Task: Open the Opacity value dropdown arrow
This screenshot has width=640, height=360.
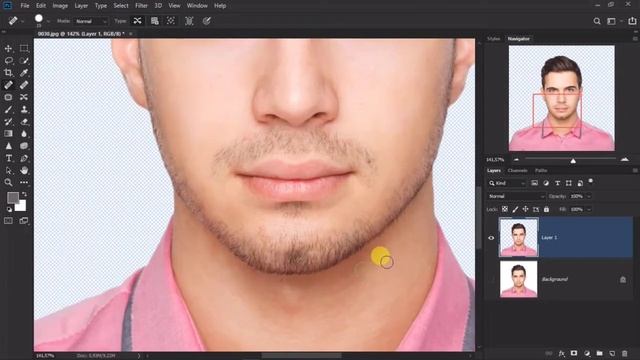Action: click(589, 196)
